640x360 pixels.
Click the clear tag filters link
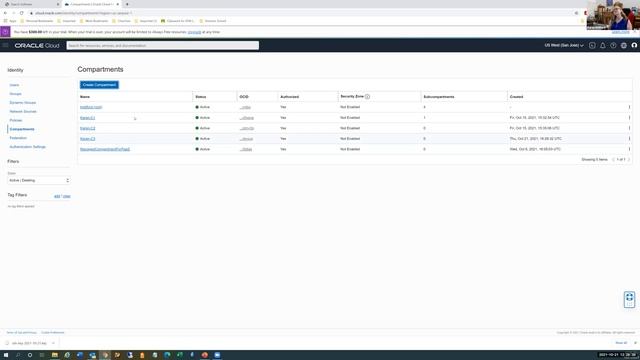coord(67,196)
